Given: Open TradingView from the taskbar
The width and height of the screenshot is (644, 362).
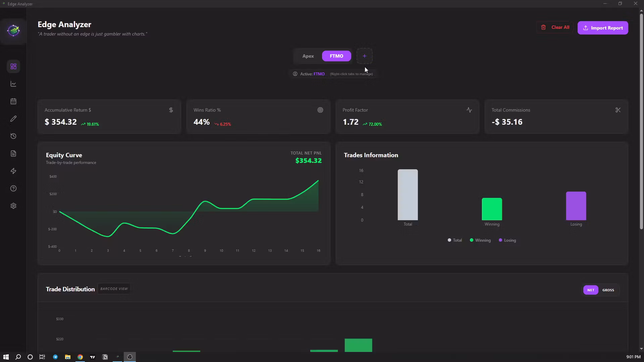Looking at the screenshot, I should click(93, 357).
